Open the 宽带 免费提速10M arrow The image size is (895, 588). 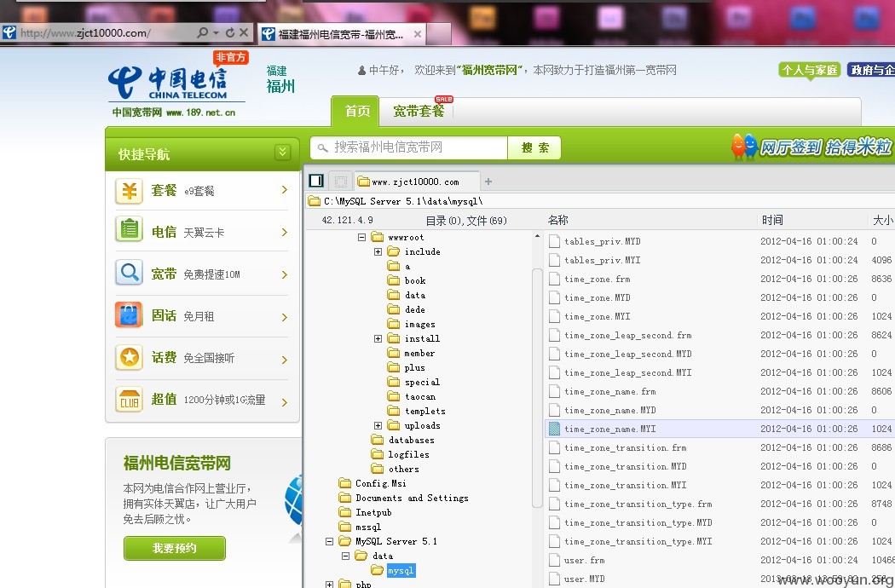[x=284, y=274]
